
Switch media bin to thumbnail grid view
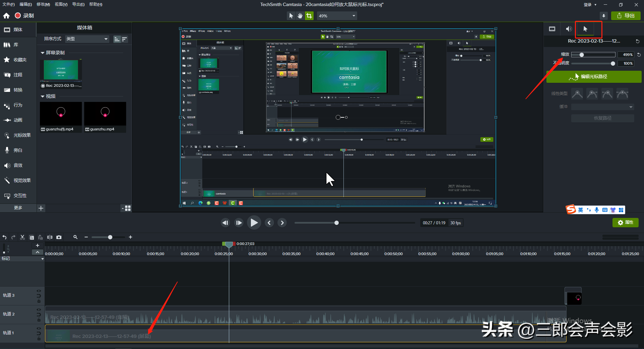point(128,208)
